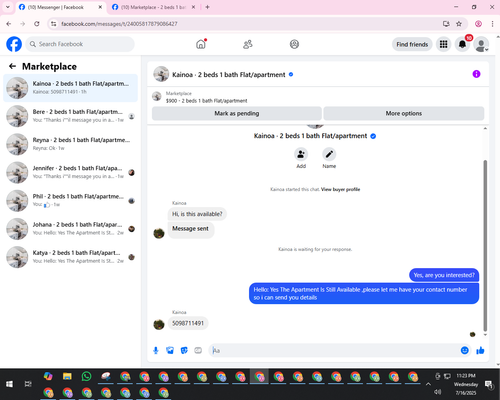Open the Friends icon in top navigation

click(x=248, y=44)
